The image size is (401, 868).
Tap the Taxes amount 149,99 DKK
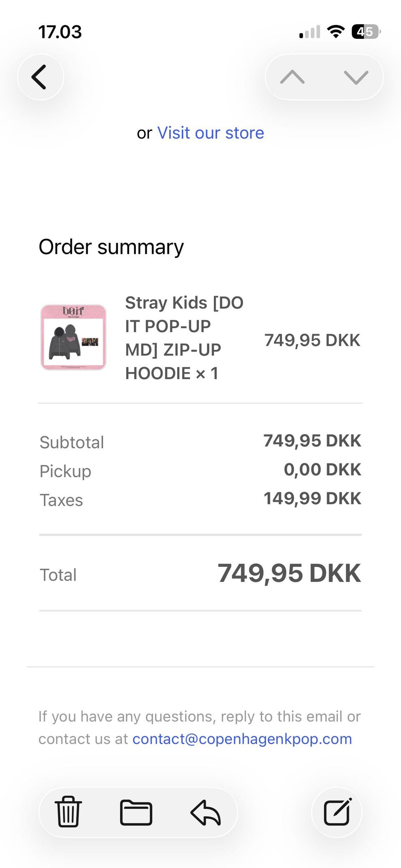tap(312, 499)
